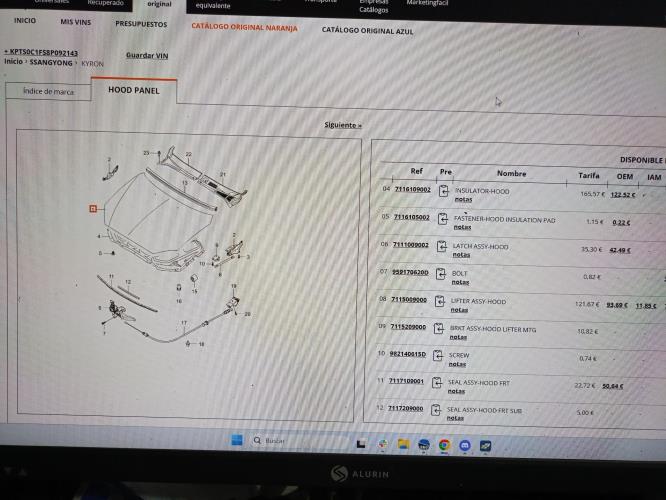Click KYRON in the breadcrumb
This screenshot has height=500, width=666.
pyautogui.click(x=93, y=64)
